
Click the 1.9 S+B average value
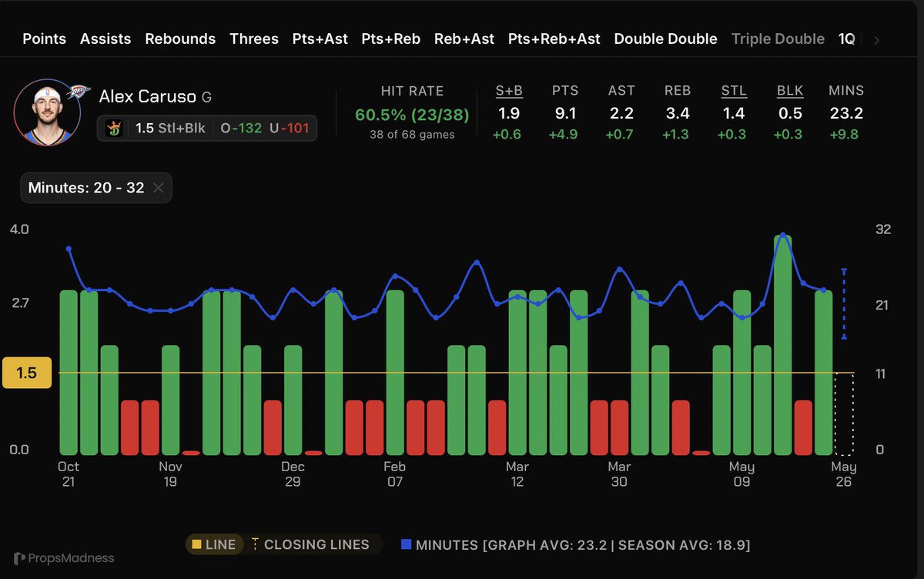pos(509,114)
